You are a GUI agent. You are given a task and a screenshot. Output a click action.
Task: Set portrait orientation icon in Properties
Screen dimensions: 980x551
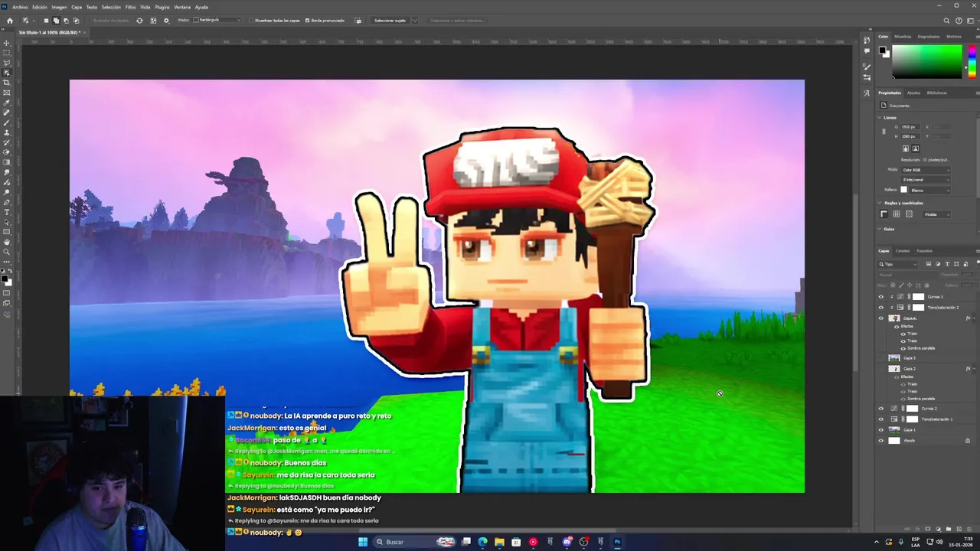point(906,148)
